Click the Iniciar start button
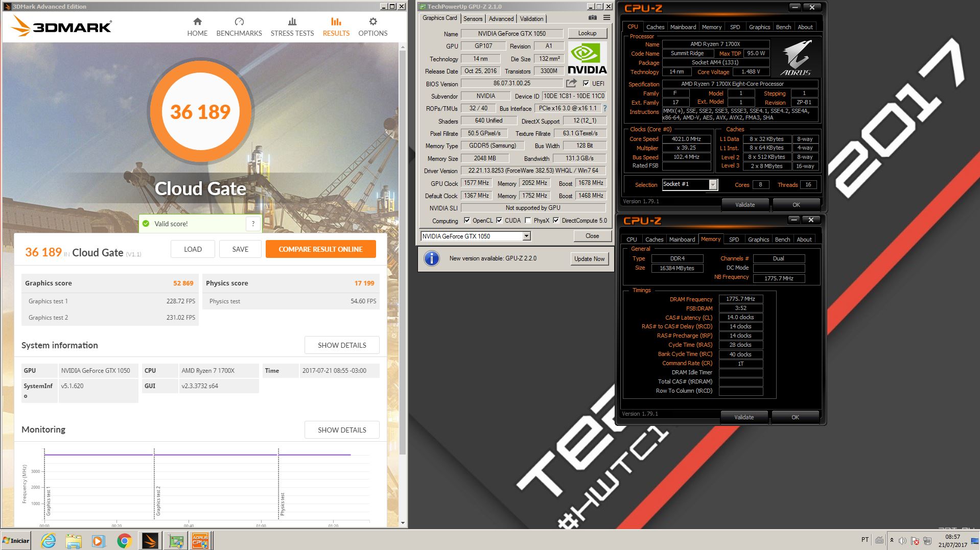Screen dimensions: 980x550 [16, 541]
